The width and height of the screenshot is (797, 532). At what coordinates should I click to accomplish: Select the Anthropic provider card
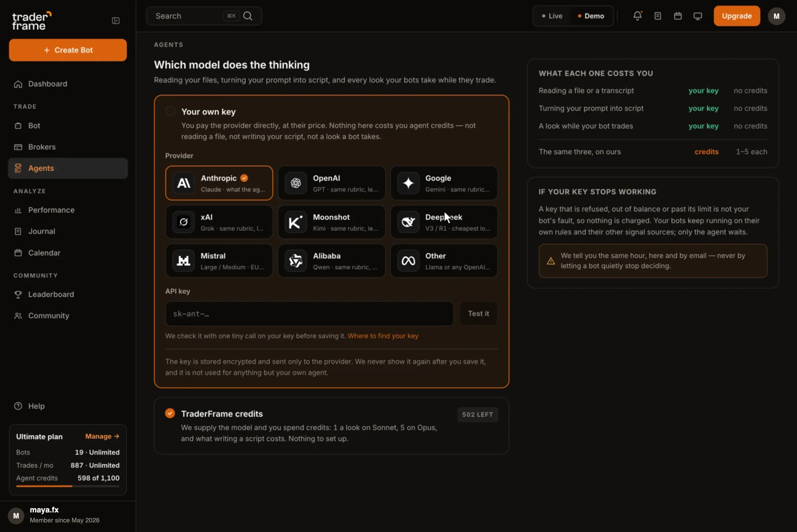[x=219, y=183]
